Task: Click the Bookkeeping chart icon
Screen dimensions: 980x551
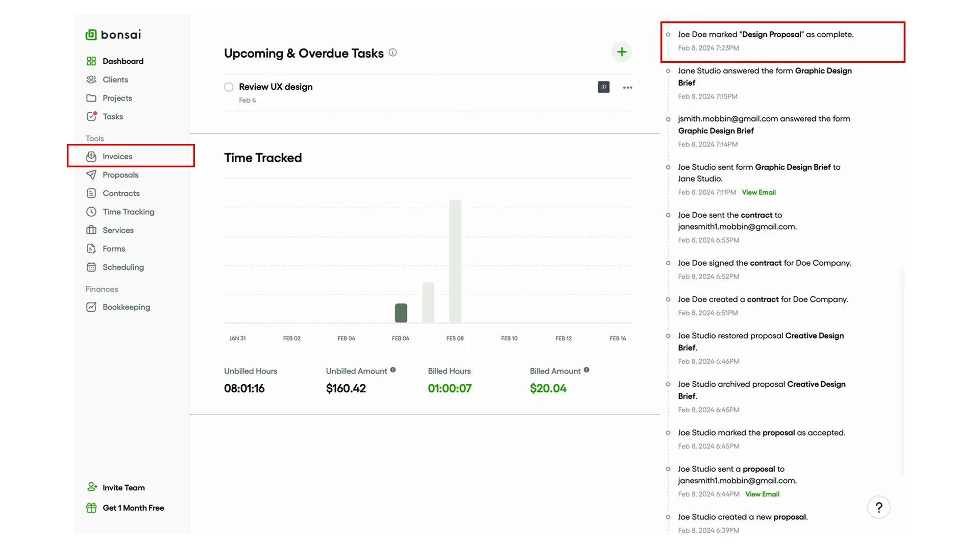Action: tap(91, 307)
